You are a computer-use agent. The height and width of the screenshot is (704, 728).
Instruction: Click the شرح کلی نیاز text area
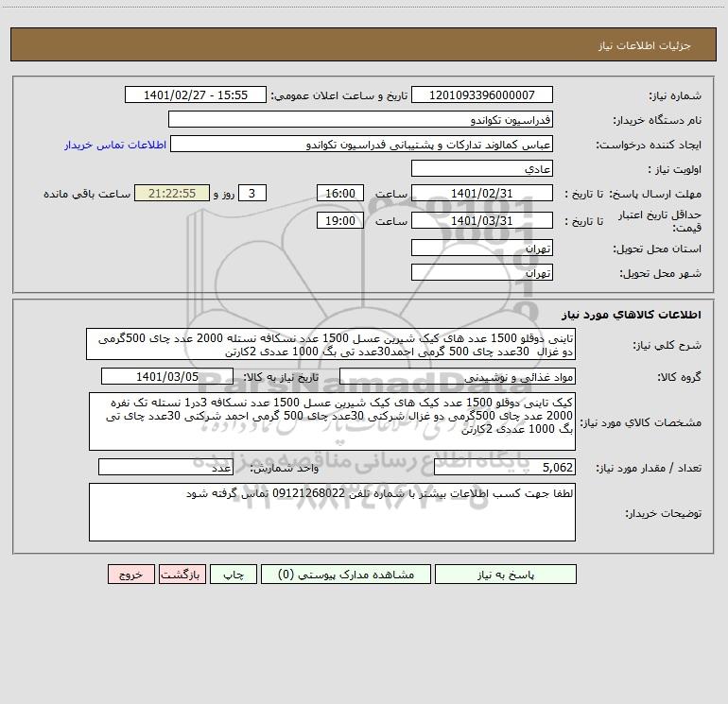[331, 344]
